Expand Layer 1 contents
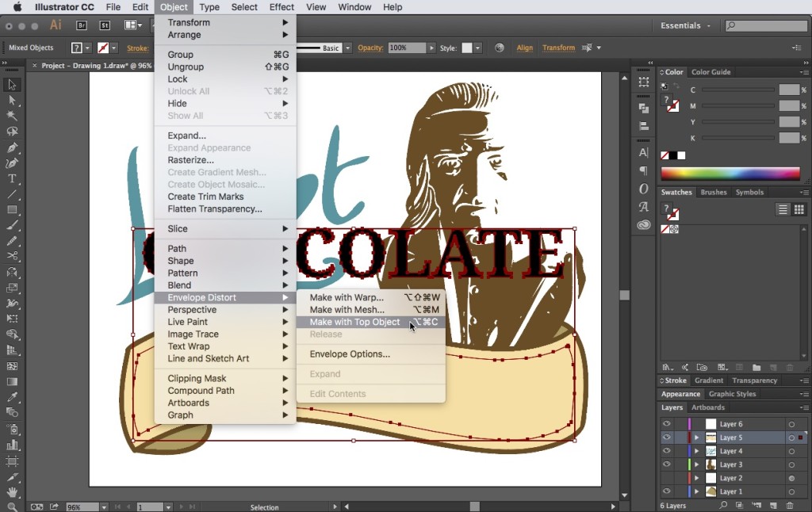This screenshot has height=512, width=812. [x=696, y=491]
